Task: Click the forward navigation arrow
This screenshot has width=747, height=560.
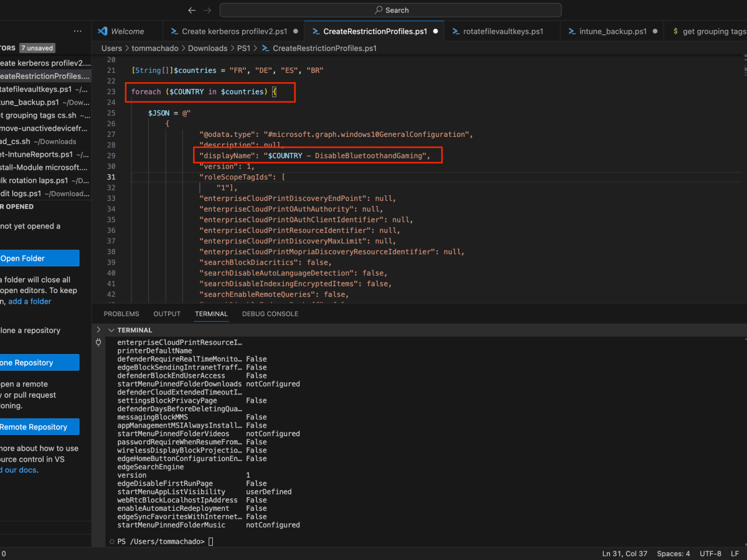Action: tap(207, 10)
